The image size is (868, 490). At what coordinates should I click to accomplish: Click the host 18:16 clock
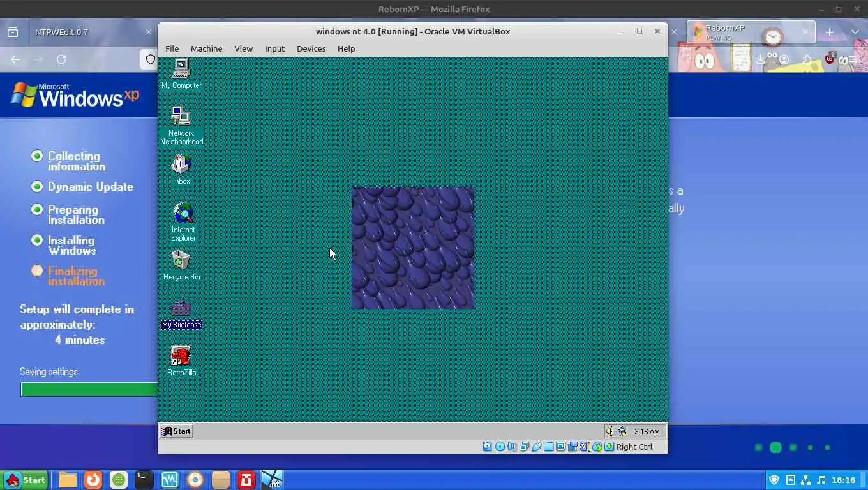click(x=843, y=480)
